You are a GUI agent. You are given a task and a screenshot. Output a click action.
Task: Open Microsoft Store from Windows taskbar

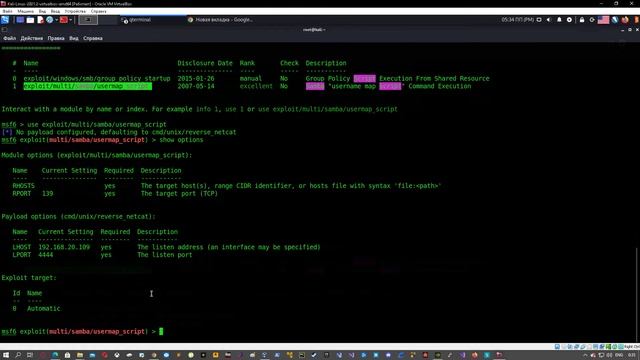[67, 355]
